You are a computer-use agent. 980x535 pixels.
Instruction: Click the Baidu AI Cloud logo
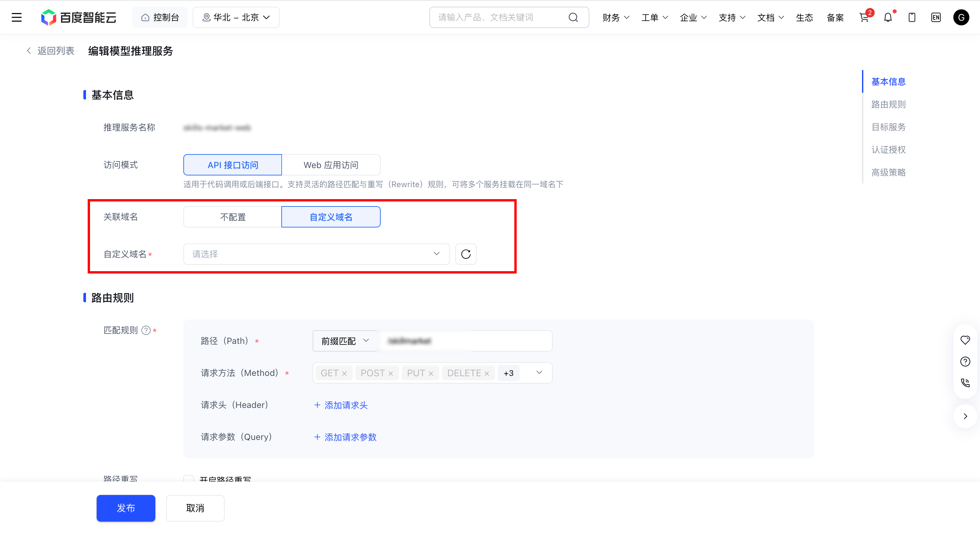(79, 18)
